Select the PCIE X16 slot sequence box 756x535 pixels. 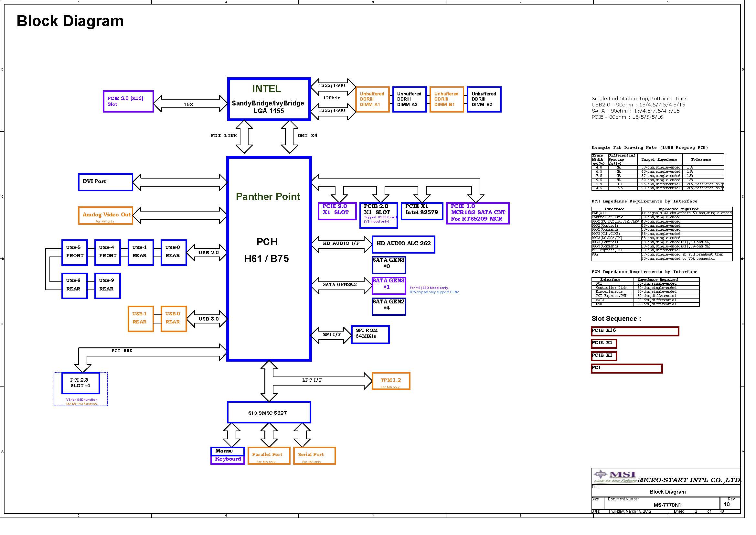tap(635, 331)
